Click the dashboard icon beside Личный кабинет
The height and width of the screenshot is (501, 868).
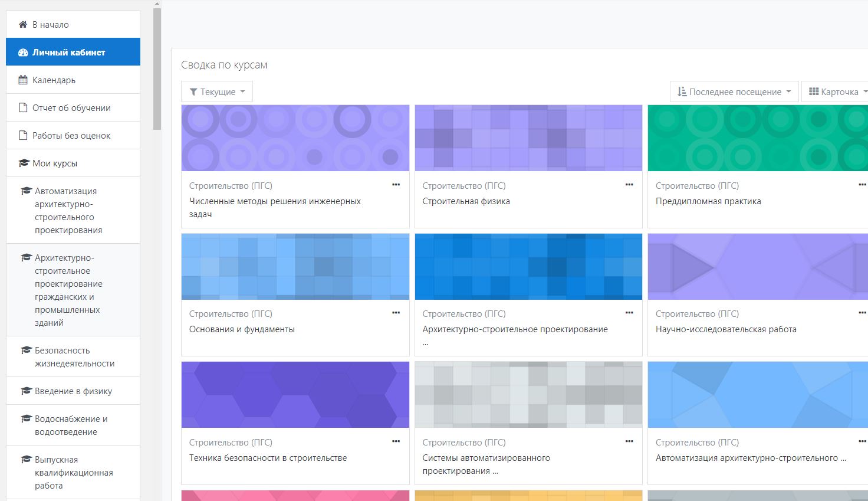23,53
